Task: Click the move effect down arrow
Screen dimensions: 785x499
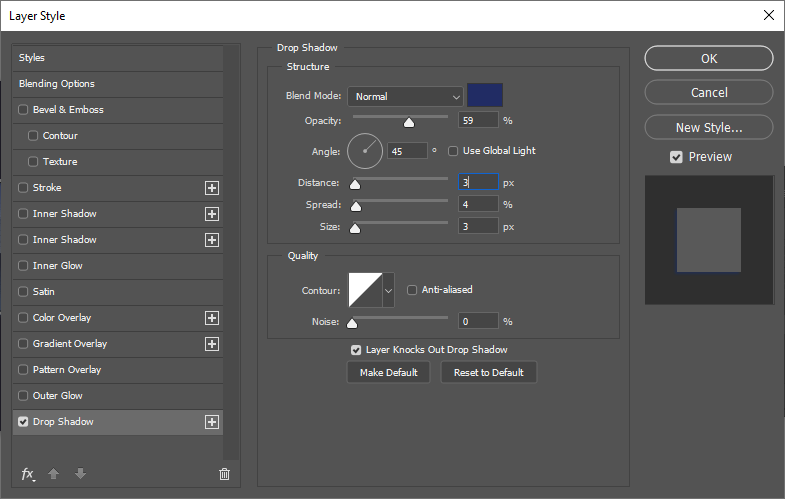Action: pos(79,474)
